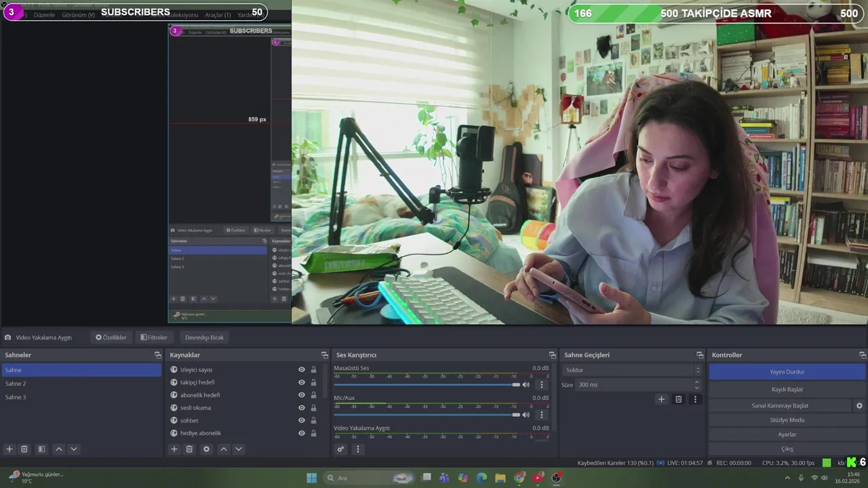Delete selected scene using trash icon
This screenshot has height=488, width=868.
[x=24, y=449]
